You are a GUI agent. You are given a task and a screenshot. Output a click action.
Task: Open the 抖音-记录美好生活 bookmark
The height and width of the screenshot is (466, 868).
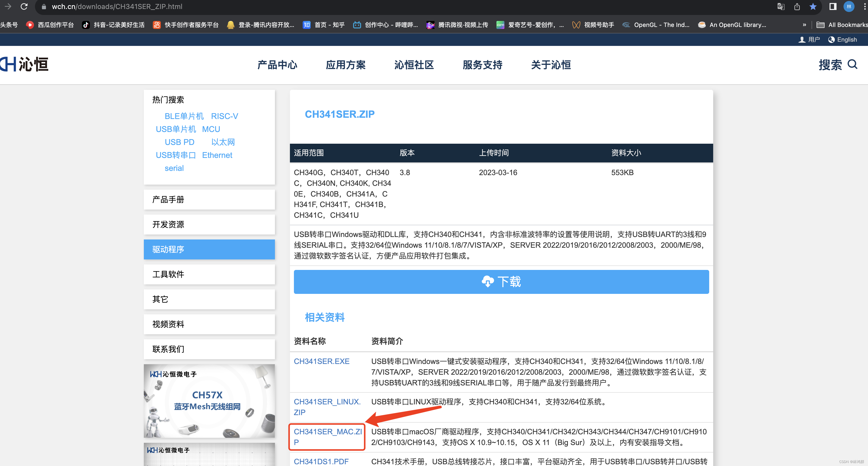tap(113, 25)
